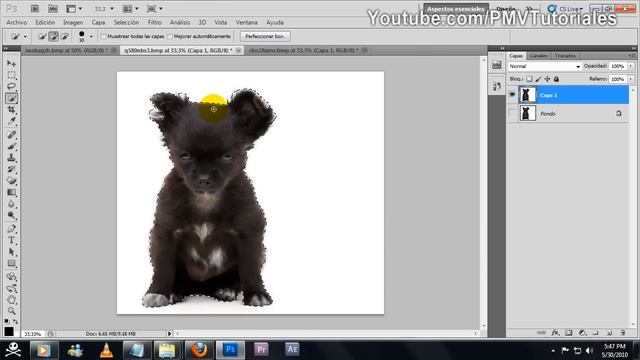640x360 pixels.
Task: Select the Rectangular Marquee tool
Action: point(11,75)
